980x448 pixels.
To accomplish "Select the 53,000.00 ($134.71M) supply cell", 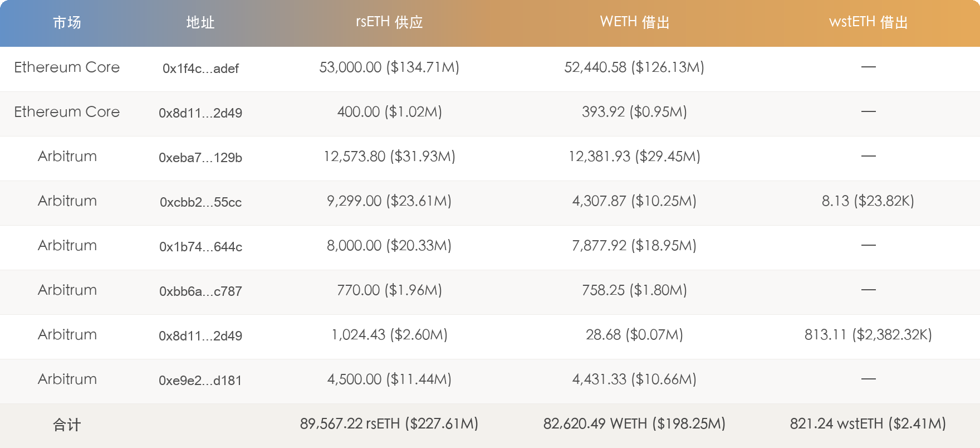I will (x=389, y=67).
